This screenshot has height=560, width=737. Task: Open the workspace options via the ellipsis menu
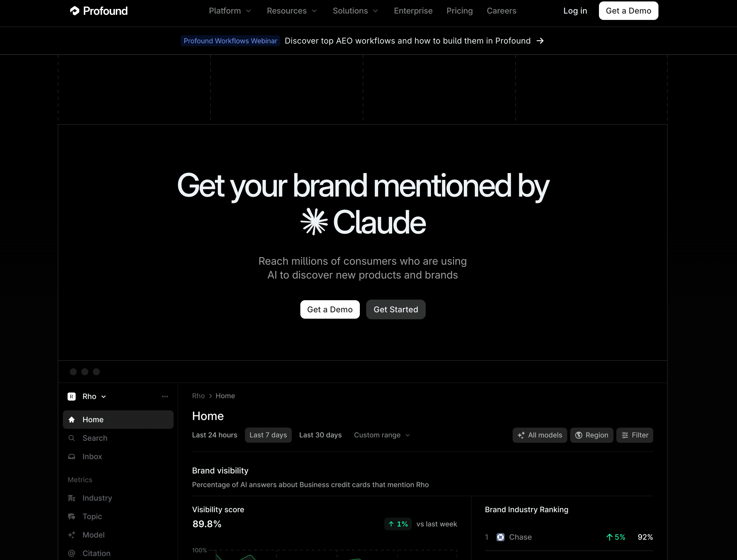[x=165, y=396]
